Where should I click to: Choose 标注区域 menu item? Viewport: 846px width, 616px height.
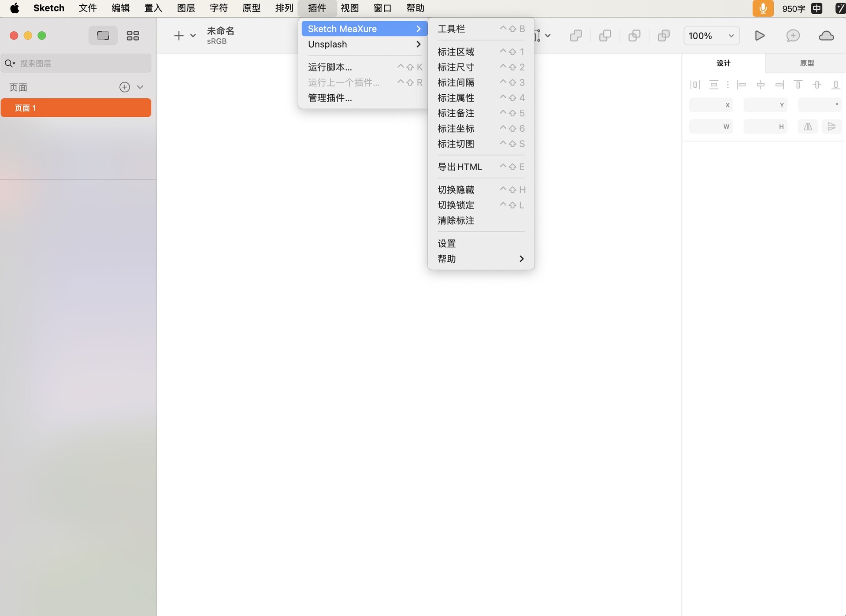(x=481, y=52)
